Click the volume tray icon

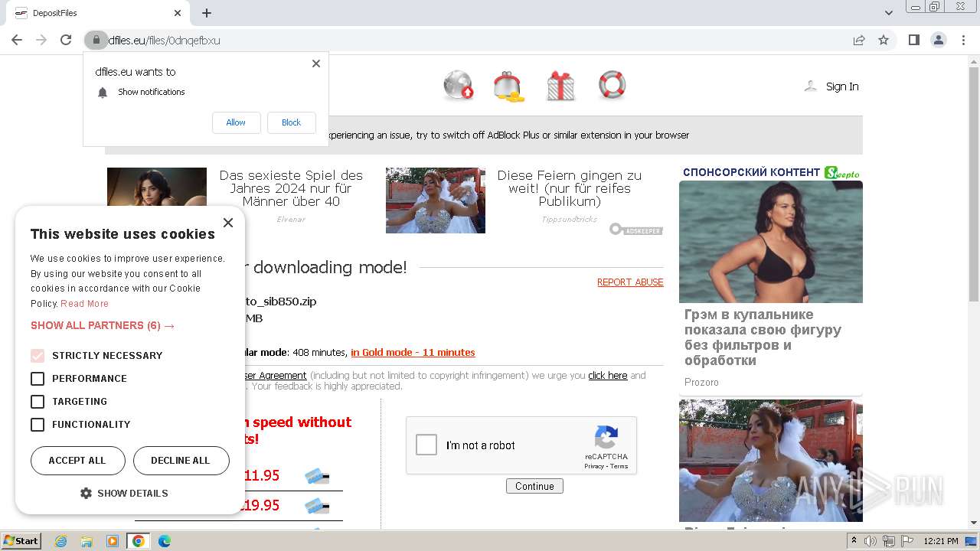pyautogui.click(x=871, y=541)
